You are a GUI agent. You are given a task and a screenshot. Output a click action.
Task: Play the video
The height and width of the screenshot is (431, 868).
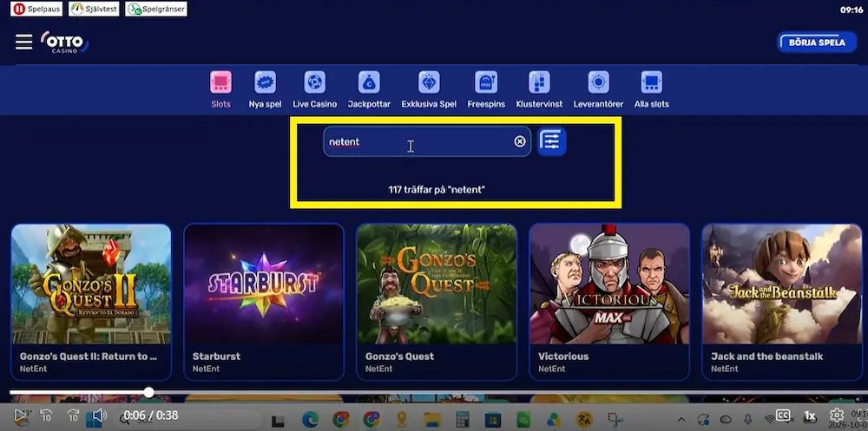coord(20,415)
